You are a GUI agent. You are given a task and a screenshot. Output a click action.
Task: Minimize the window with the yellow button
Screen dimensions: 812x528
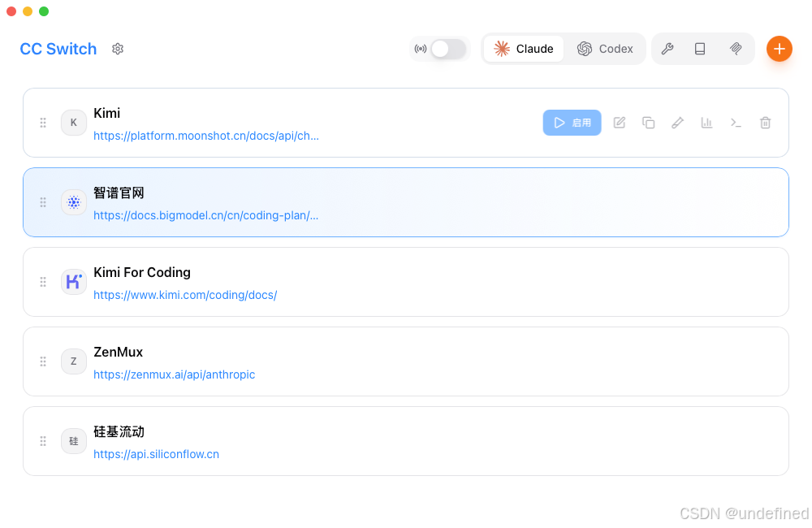(28, 11)
